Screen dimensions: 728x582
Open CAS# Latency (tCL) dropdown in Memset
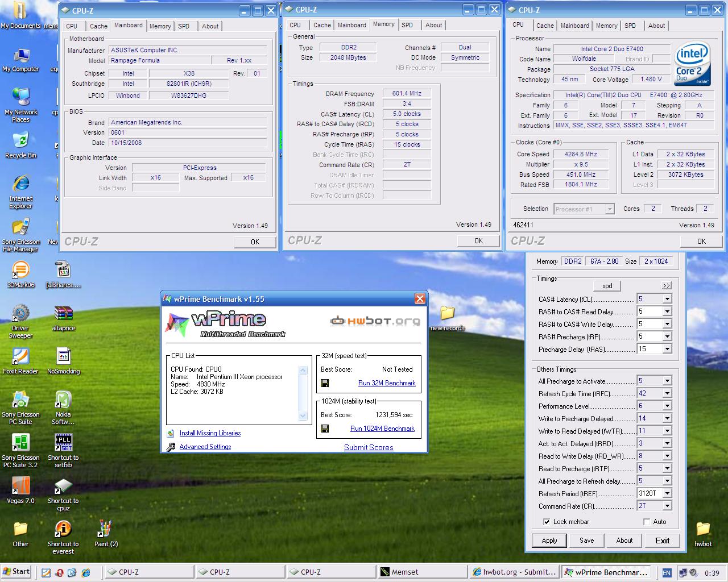667,299
